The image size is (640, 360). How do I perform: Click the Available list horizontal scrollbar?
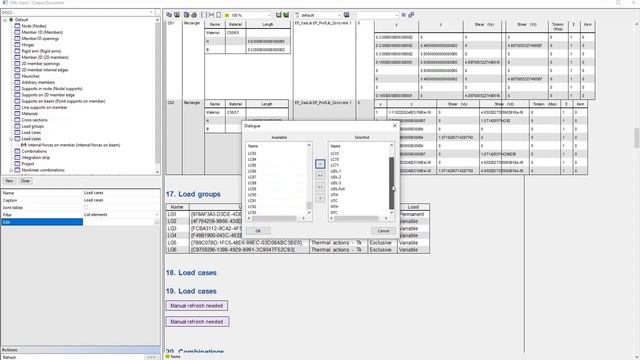click(274, 218)
